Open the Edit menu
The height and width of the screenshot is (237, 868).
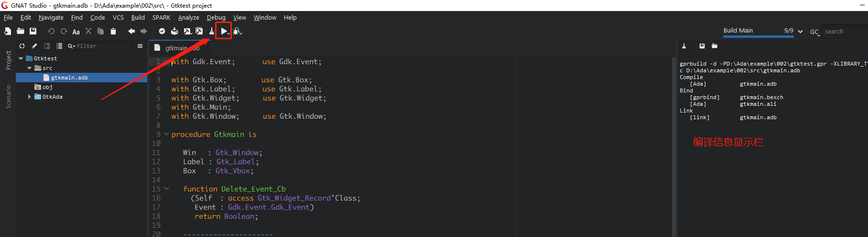coord(26,17)
